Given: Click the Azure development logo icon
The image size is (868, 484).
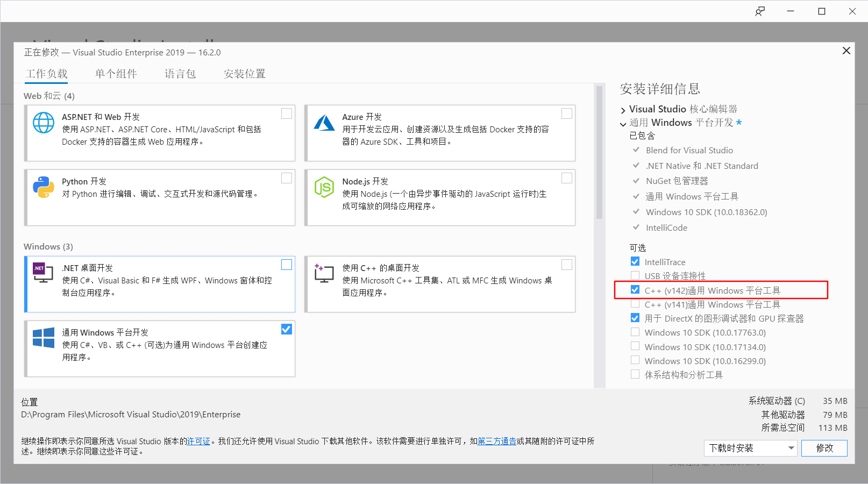Looking at the screenshot, I should click(324, 123).
